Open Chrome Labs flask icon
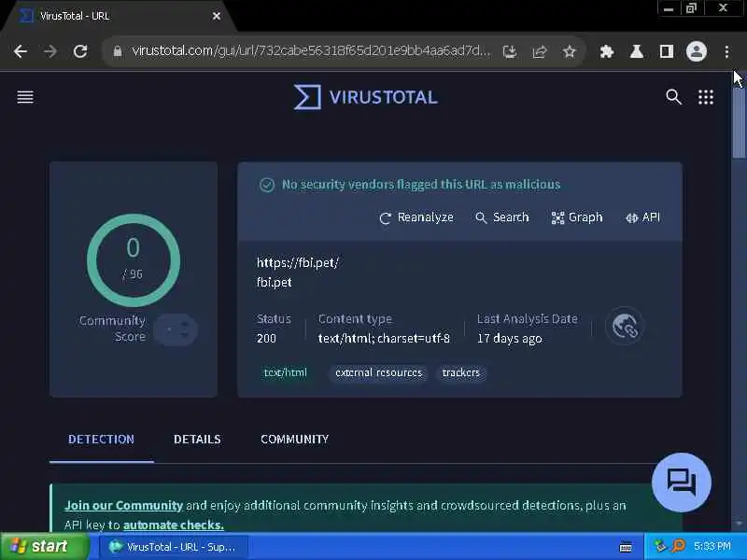This screenshot has height=560, width=747. pyautogui.click(x=637, y=51)
